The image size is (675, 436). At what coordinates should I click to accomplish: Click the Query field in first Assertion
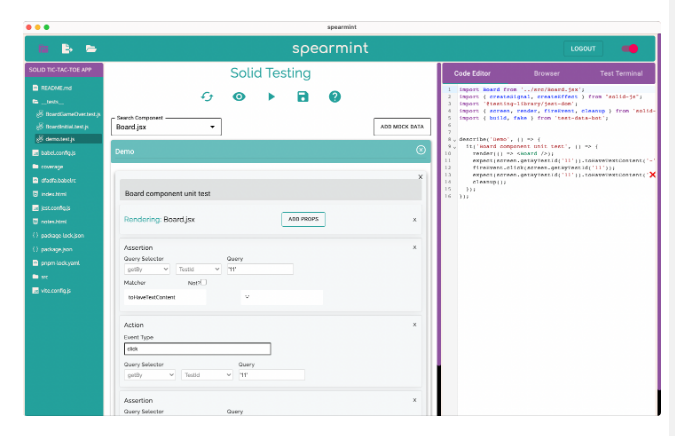(260, 269)
